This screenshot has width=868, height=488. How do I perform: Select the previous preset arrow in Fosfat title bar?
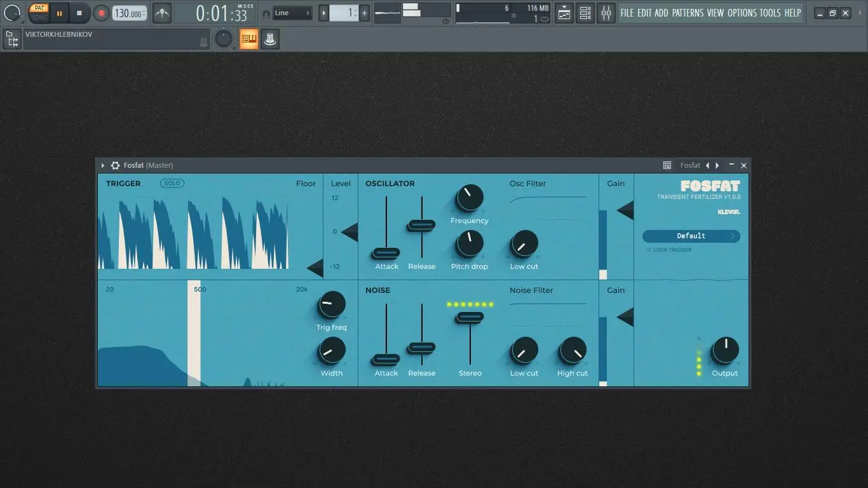[707, 165]
